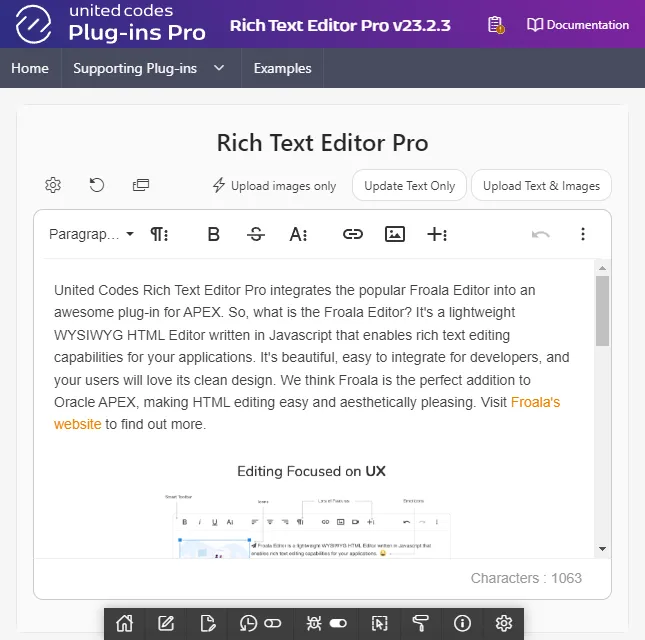Expand the Supporting Plug-ins menu

(148, 69)
